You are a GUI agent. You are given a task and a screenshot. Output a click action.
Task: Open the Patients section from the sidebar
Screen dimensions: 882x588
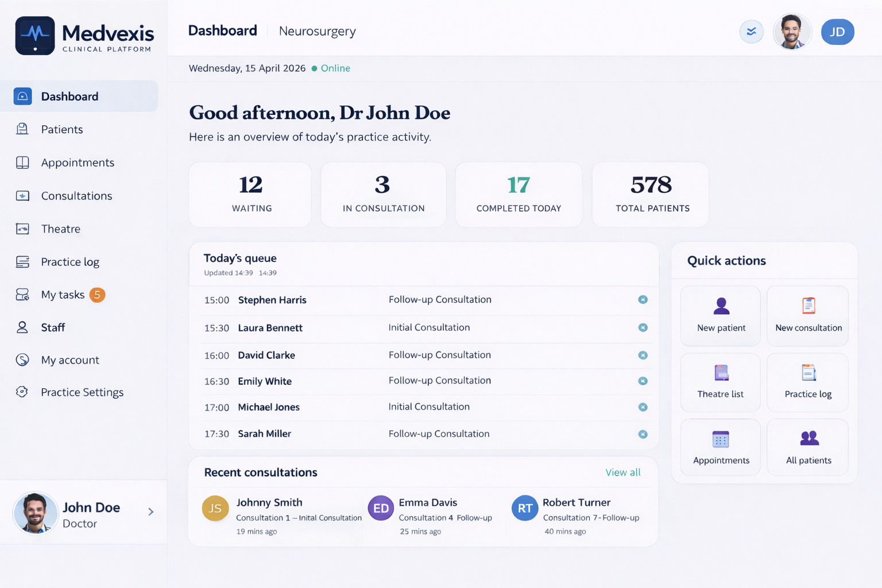point(61,129)
